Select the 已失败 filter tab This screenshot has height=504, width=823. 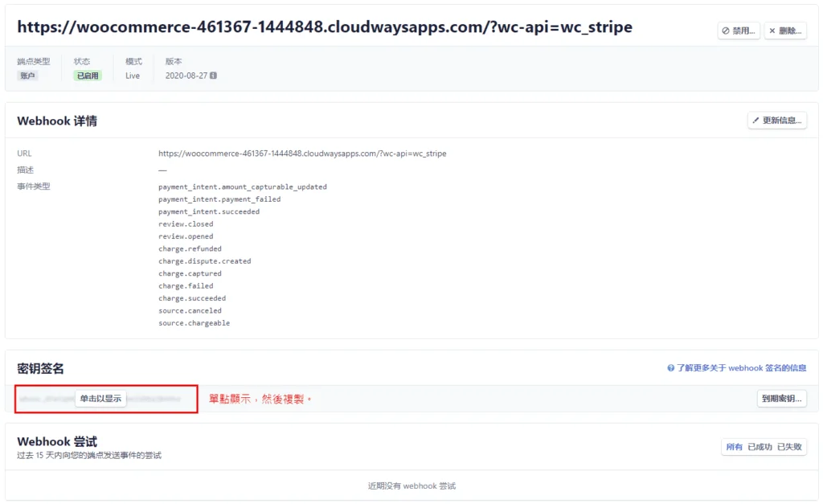pos(790,446)
